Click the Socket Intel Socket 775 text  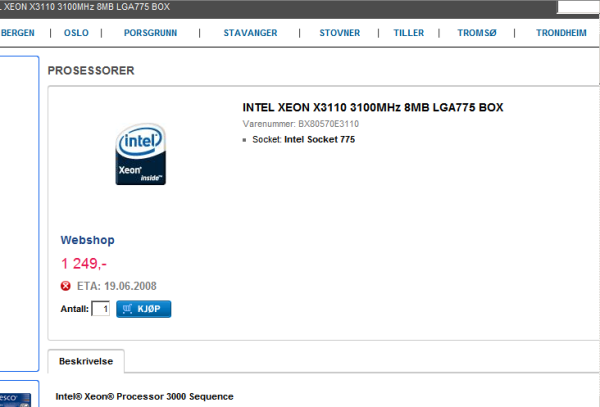click(x=303, y=139)
